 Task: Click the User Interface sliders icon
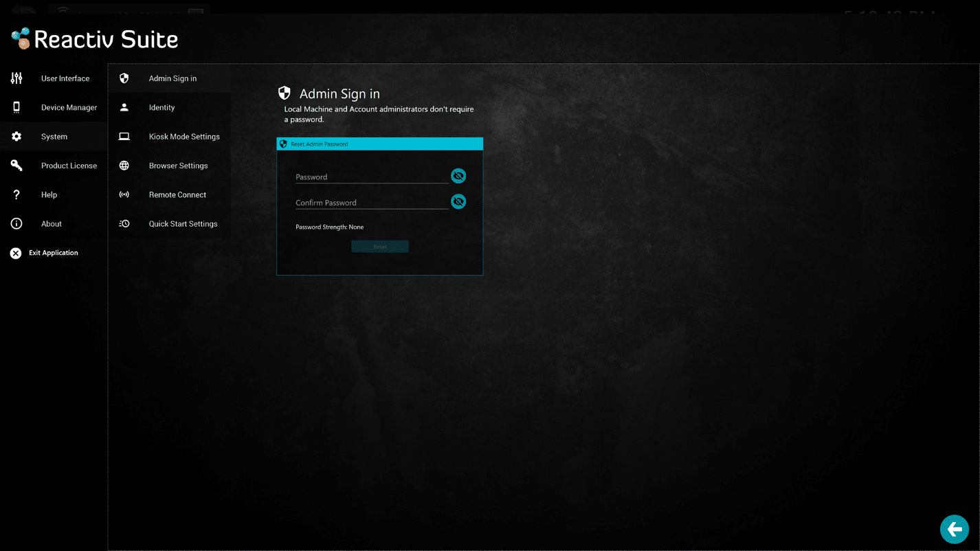point(16,78)
